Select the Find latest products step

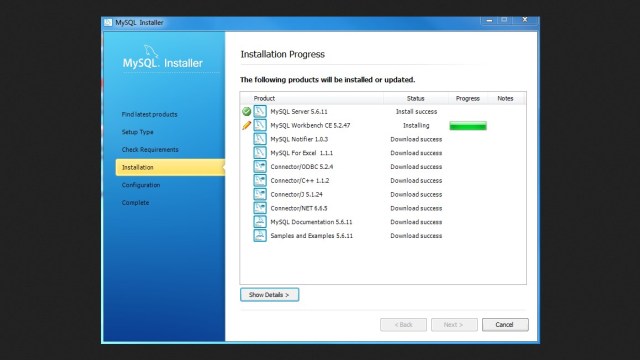(149, 115)
